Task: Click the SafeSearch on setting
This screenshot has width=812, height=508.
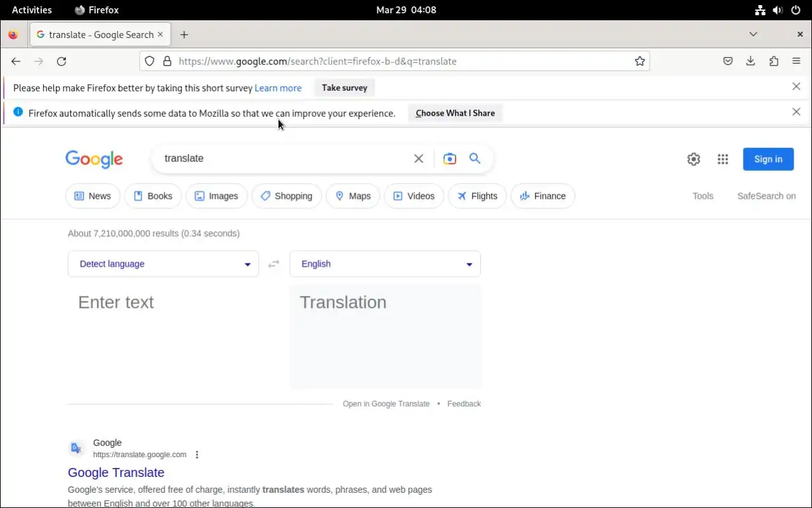Action: 766,196
